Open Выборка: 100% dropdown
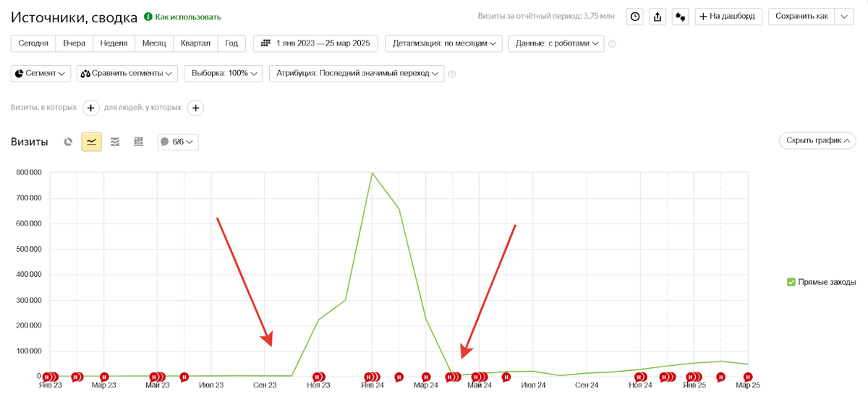The height and width of the screenshot is (402, 868). pos(224,73)
